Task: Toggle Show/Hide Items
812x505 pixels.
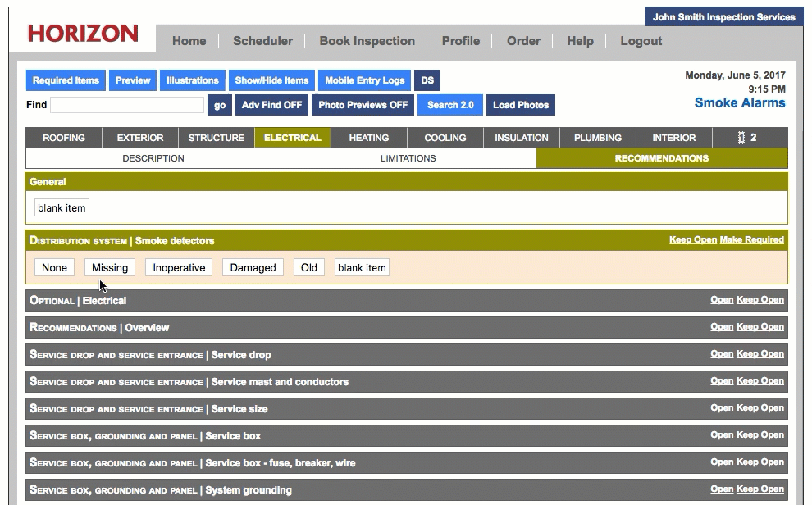Action: [271, 80]
